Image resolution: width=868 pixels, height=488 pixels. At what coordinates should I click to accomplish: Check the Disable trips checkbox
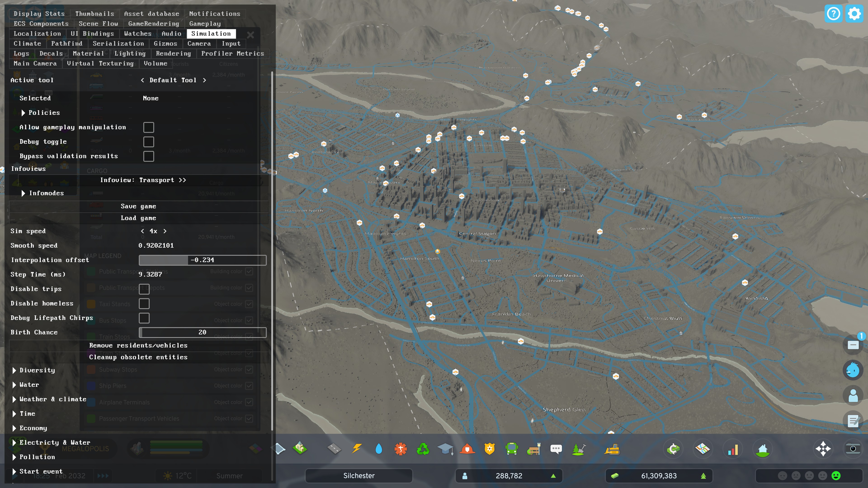(x=144, y=289)
